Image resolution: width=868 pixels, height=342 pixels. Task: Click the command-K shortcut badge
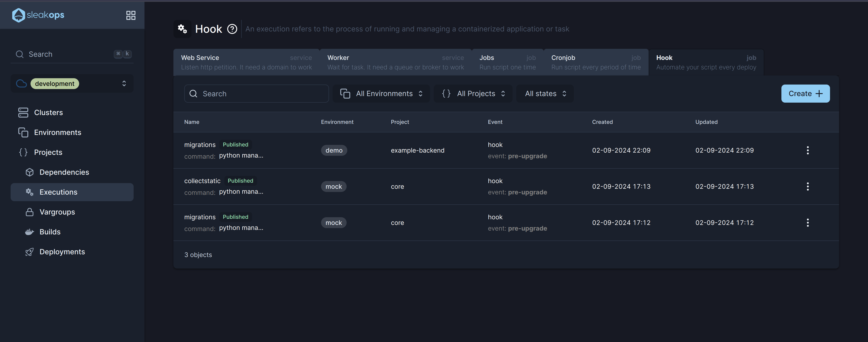(123, 54)
